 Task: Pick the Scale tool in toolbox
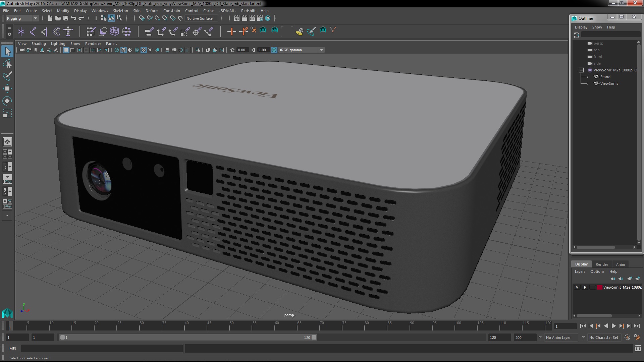tap(7, 113)
